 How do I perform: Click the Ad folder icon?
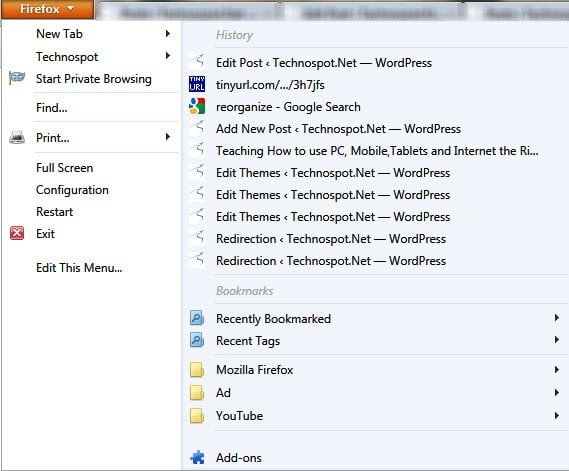tap(197, 393)
